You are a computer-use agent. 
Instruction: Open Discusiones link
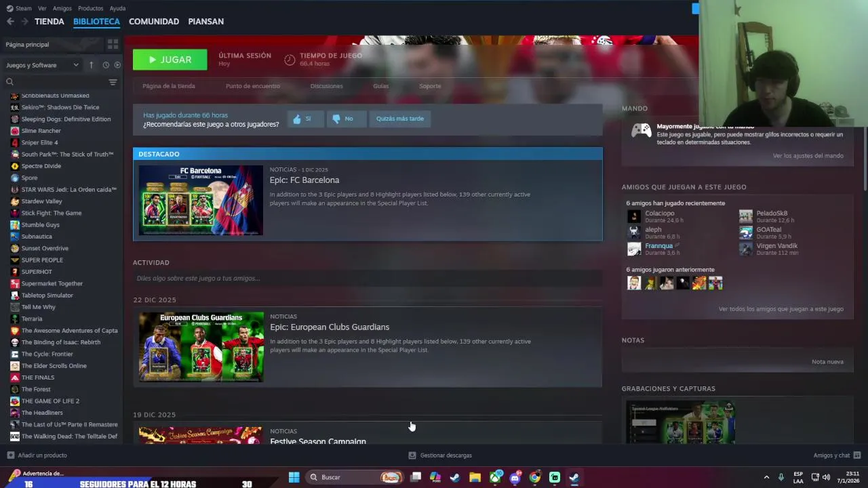pyautogui.click(x=326, y=86)
